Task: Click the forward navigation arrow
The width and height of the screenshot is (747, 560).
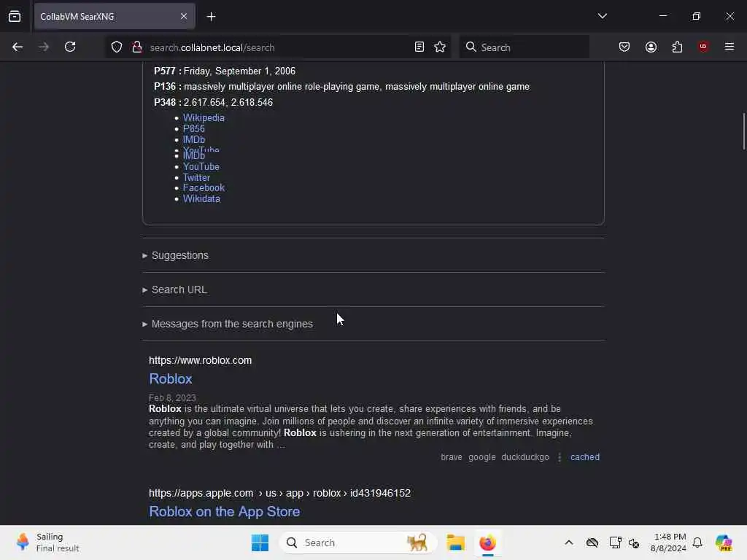Action: [43, 47]
